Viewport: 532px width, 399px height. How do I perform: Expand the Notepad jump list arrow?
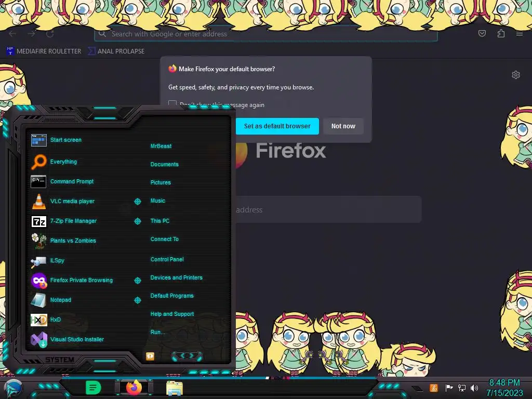point(137,300)
